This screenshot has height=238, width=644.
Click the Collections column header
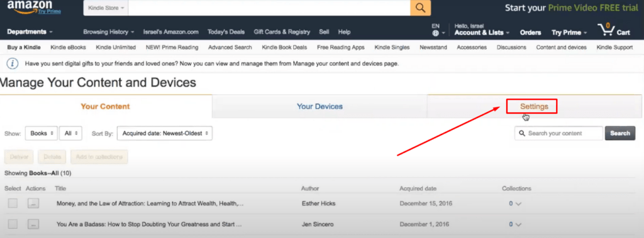[x=516, y=188]
